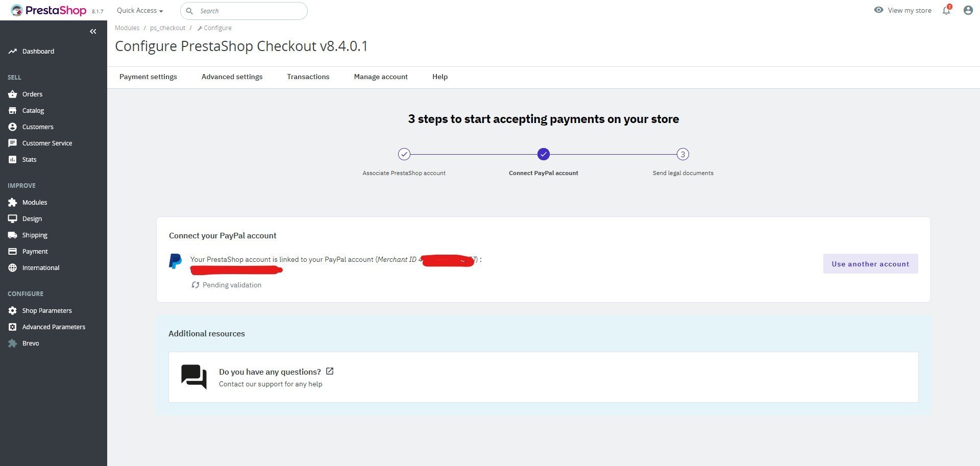The width and height of the screenshot is (980, 466).
Task: Click step 1 checkmark circle
Action: 404,154
